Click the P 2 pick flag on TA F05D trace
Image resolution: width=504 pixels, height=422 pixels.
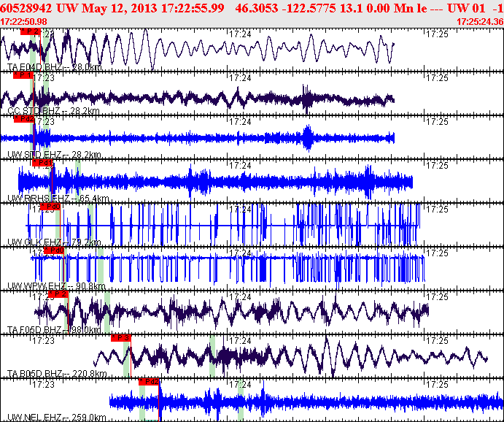point(58,294)
